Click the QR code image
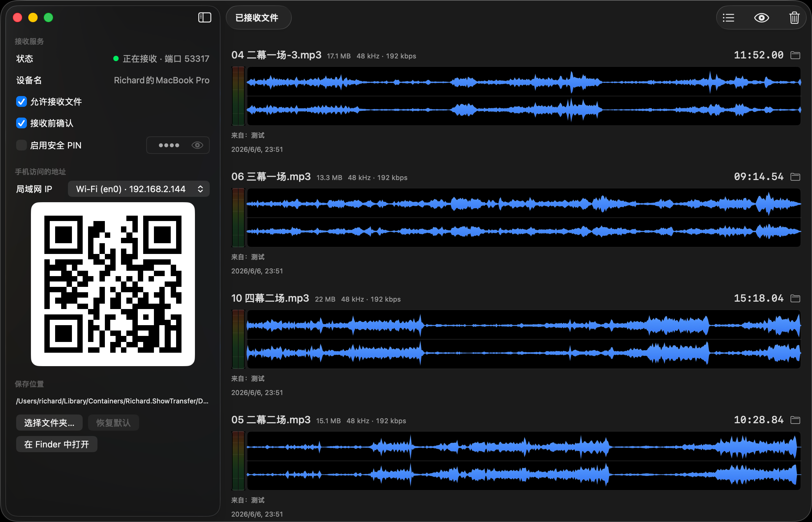This screenshot has height=522, width=812. [113, 284]
